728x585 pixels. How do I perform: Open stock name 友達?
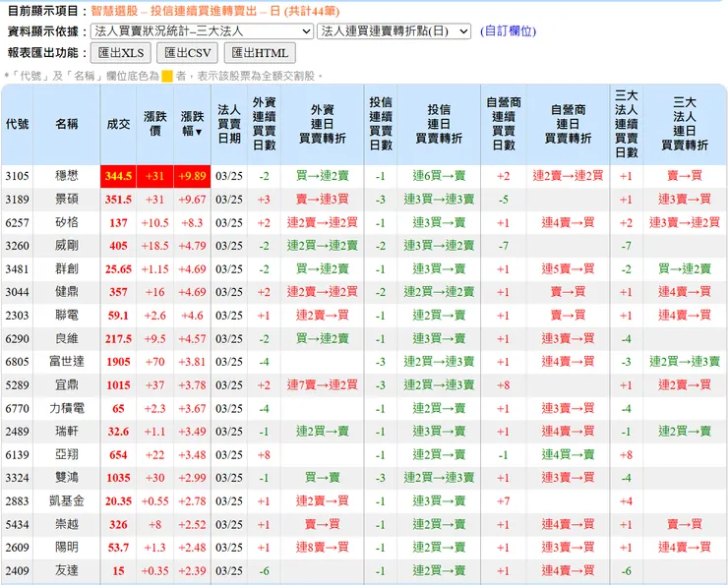tap(66, 570)
